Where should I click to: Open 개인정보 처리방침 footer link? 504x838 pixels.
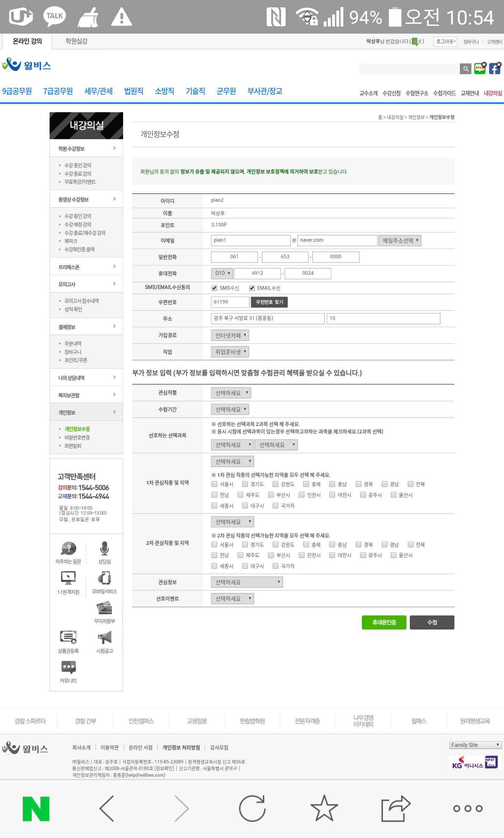(181, 748)
